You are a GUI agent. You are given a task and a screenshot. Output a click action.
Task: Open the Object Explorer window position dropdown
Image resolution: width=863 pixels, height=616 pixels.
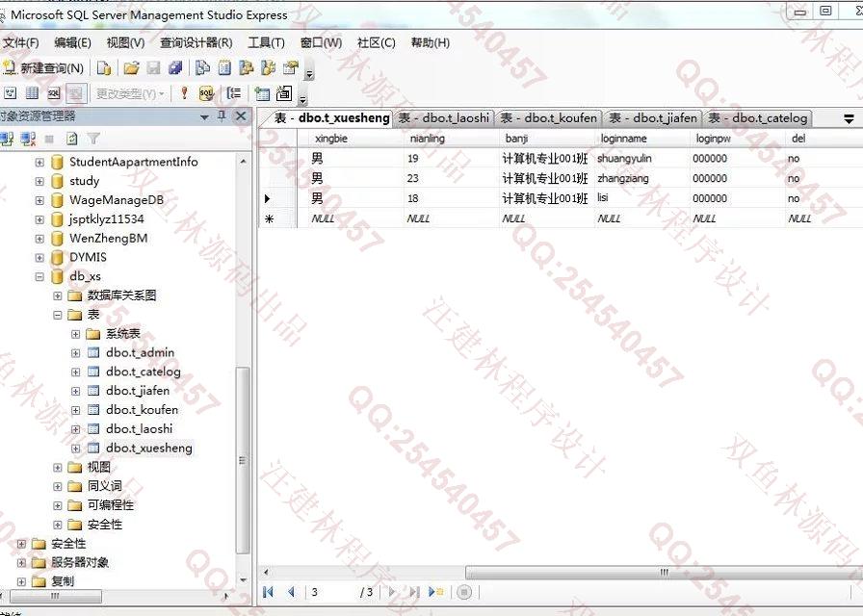pos(204,116)
